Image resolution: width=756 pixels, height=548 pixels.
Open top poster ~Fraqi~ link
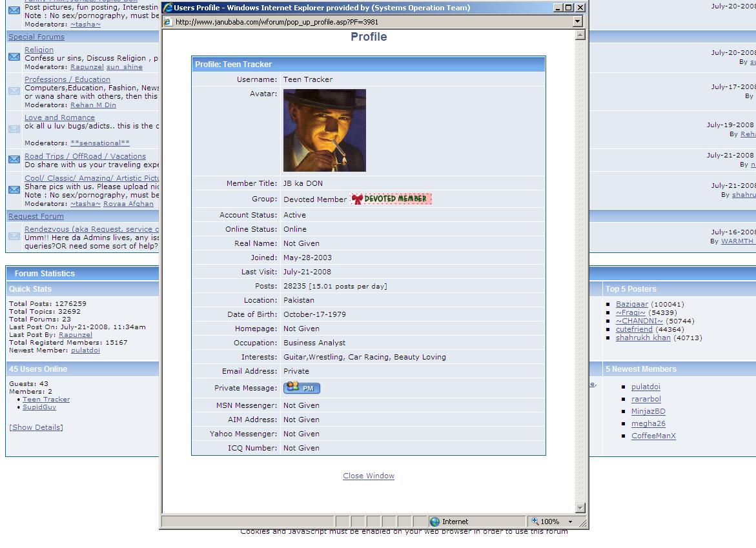click(x=630, y=312)
